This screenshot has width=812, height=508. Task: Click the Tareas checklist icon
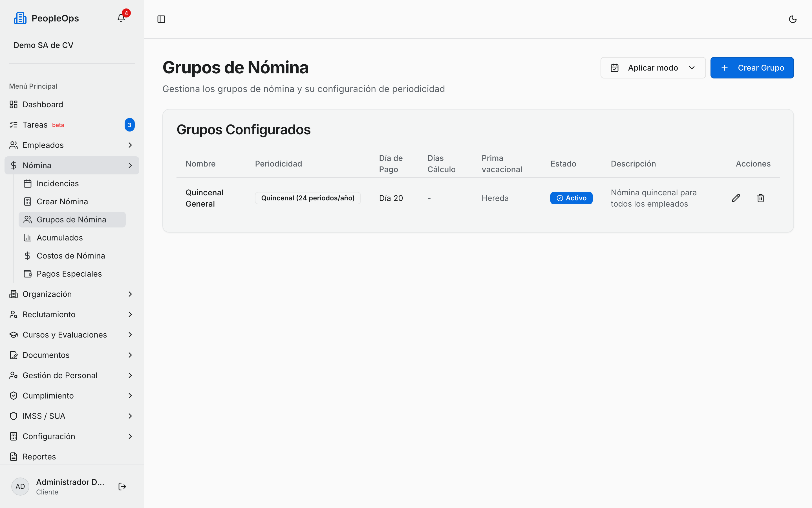(x=14, y=125)
